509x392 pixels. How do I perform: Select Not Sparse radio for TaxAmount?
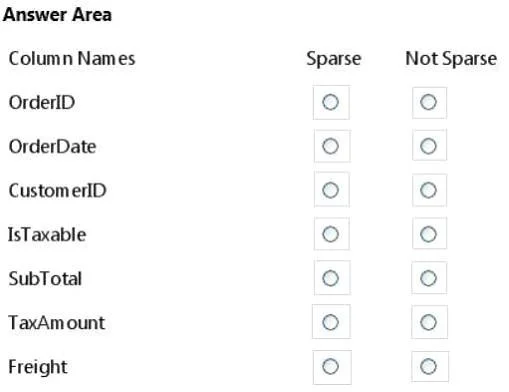428,322
